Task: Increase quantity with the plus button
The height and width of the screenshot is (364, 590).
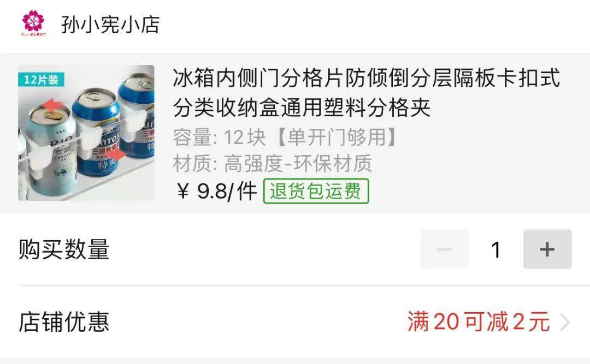Action: tap(547, 249)
